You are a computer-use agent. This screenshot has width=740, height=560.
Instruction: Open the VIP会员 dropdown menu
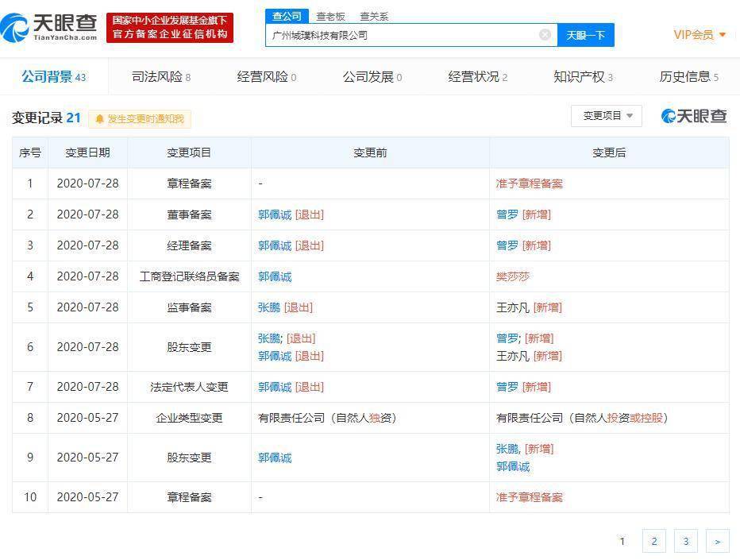pyautogui.click(x=700, y=34)
